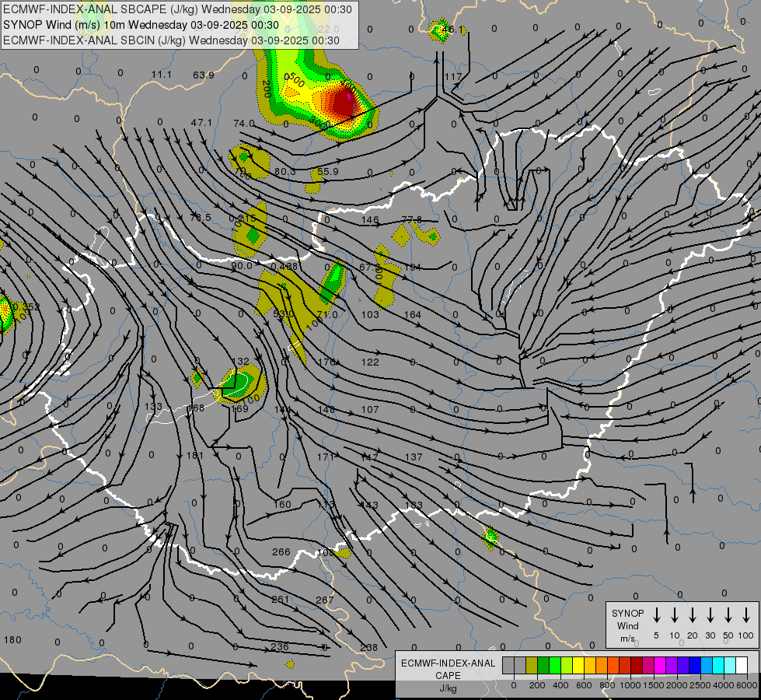This screenshot has width=761, height=700.
Task: Click the red CAPE maximum core on map
Action: 344,103
